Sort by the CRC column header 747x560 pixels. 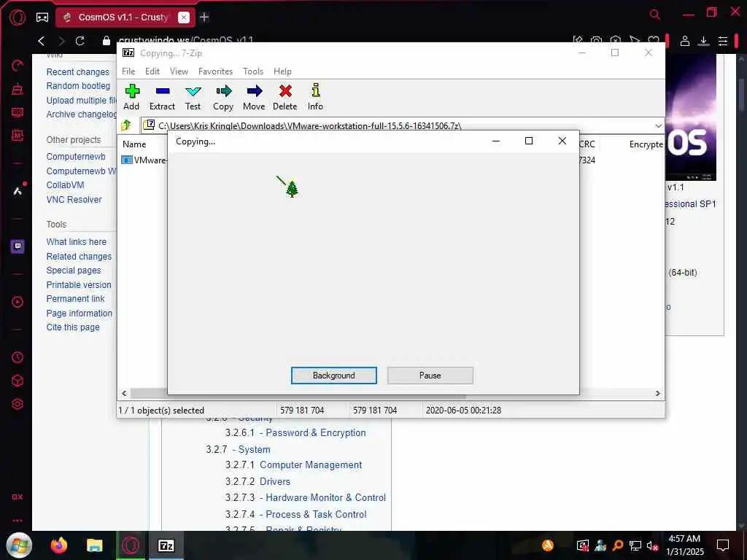click(x=587, y=144)
